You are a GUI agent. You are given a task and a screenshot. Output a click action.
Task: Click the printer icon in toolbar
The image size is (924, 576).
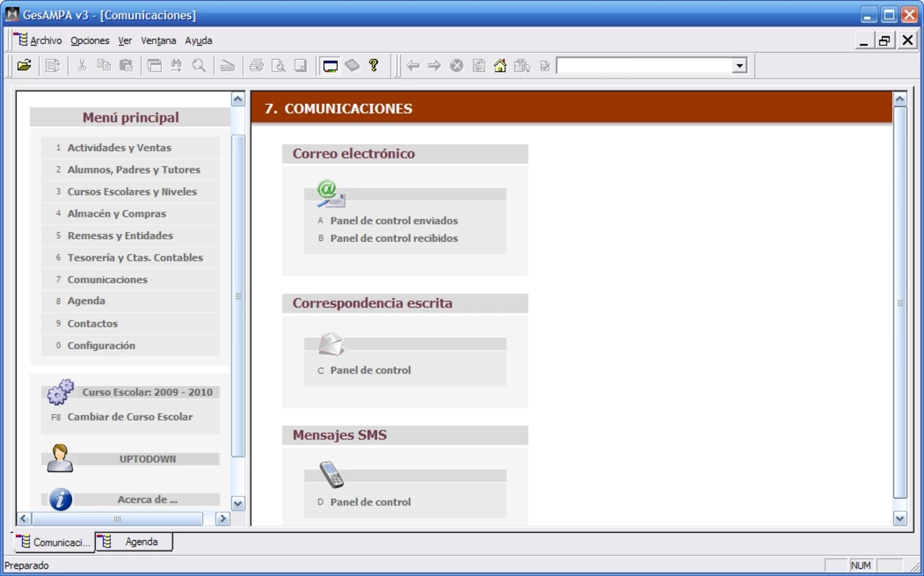256,66
